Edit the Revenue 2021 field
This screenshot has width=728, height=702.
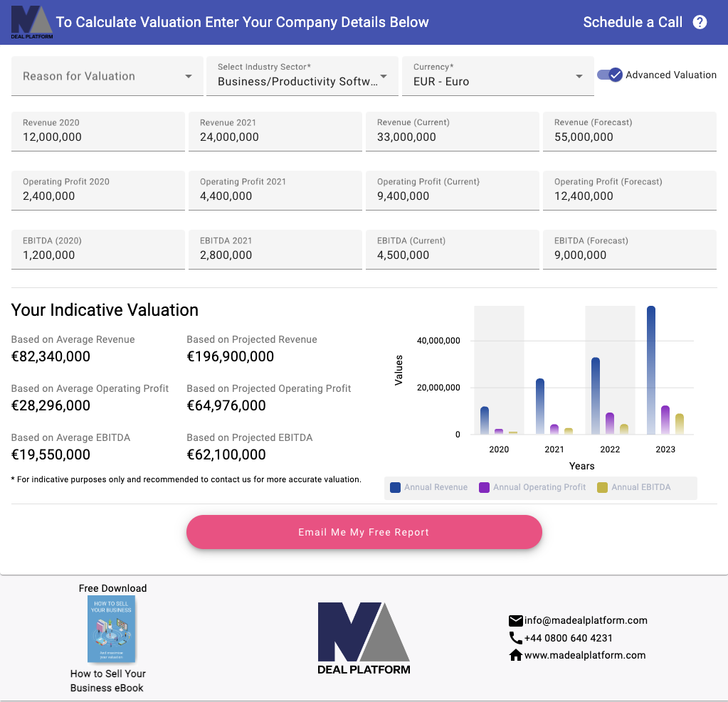[275, 132]
